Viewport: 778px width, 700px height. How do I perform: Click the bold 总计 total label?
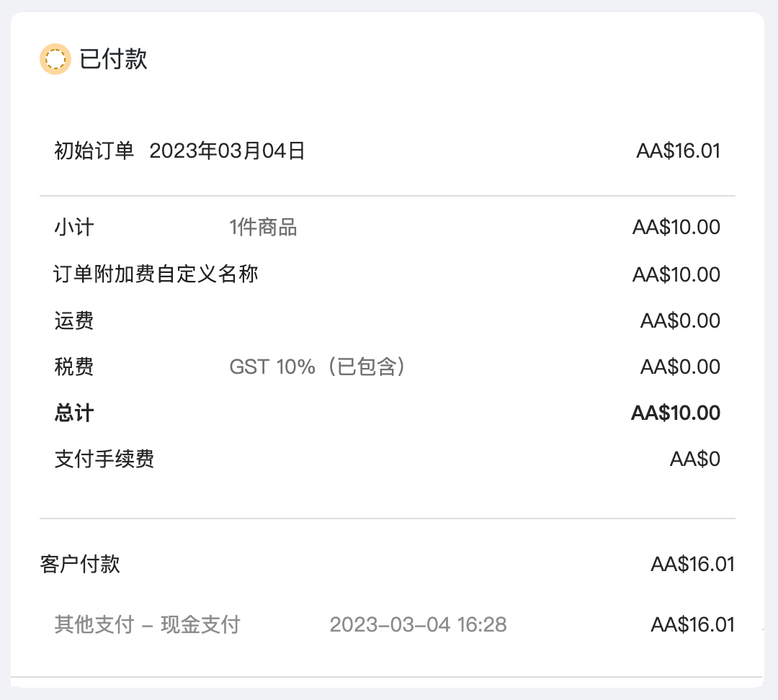click(74, 413)
